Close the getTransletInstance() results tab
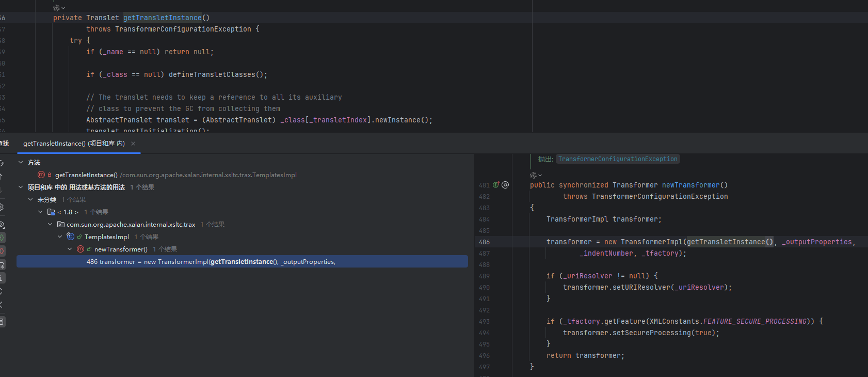 click(133, 144)
